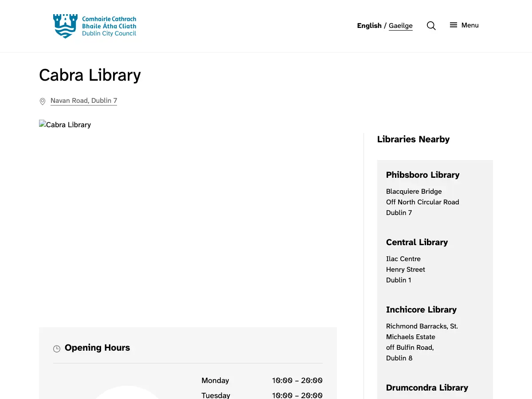Open the search magnifier icon
This screenshot has height=399, width=532.
pos(431,26)
